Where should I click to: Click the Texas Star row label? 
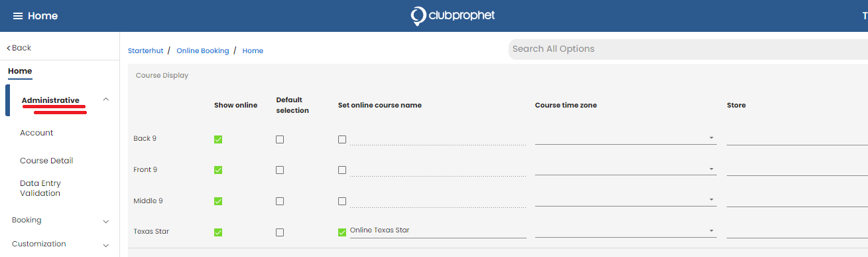151,232
